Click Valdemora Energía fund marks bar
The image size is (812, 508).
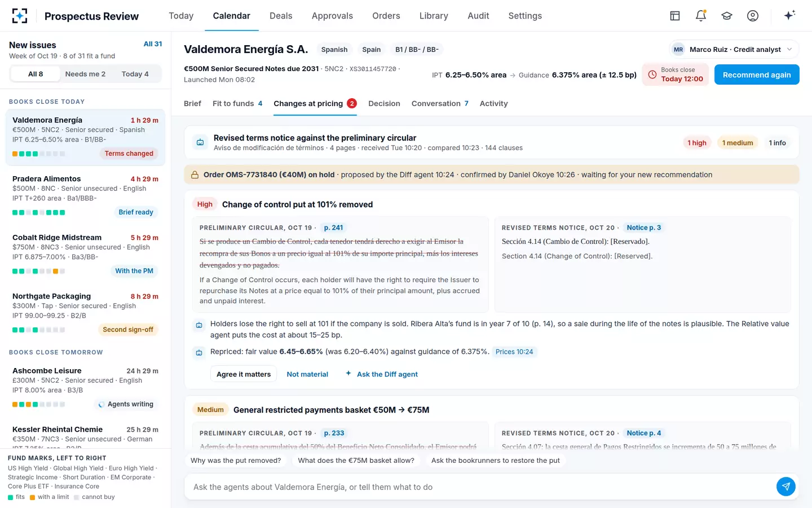click(38, 154)
